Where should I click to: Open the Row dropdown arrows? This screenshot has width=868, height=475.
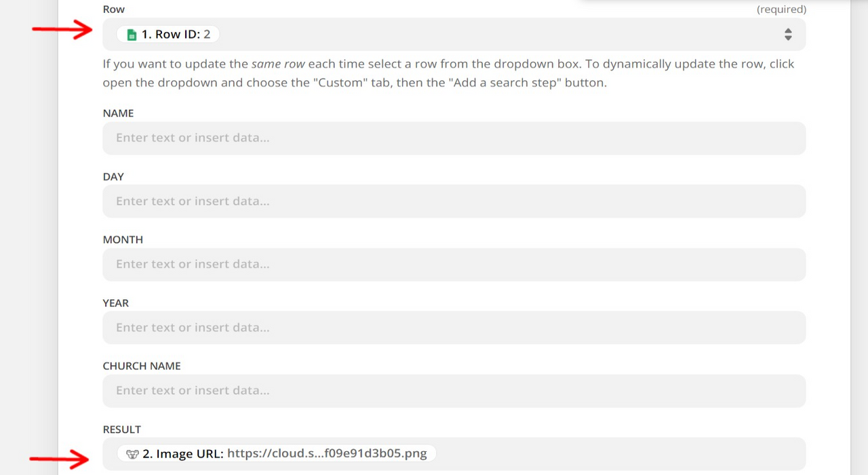click(x=787, y=34)
